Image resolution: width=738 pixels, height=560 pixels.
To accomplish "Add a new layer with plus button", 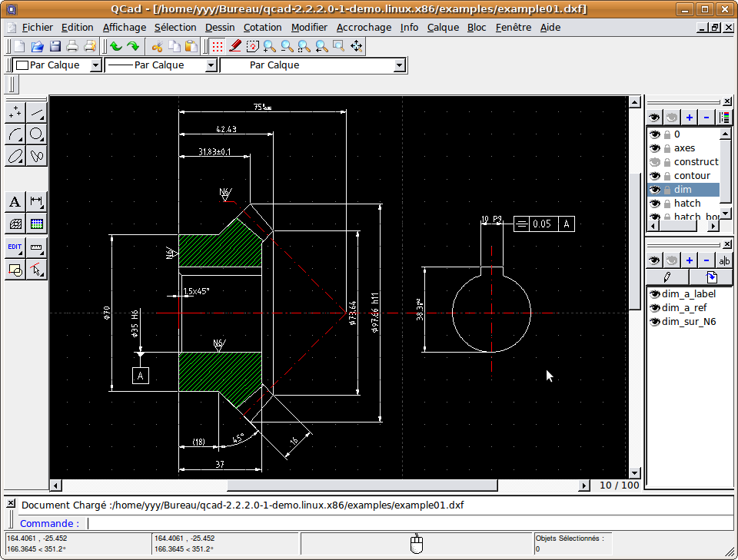I will [689, 118].
